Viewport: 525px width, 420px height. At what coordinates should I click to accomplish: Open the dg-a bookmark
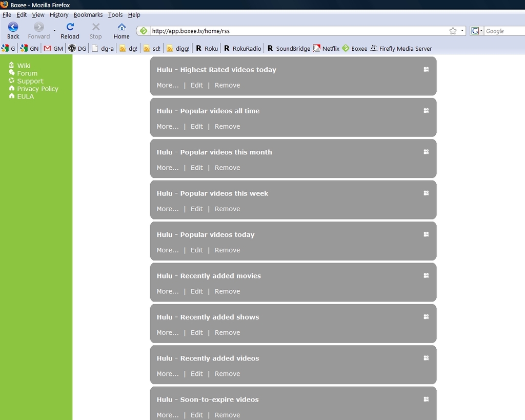(x=103, y=49)
